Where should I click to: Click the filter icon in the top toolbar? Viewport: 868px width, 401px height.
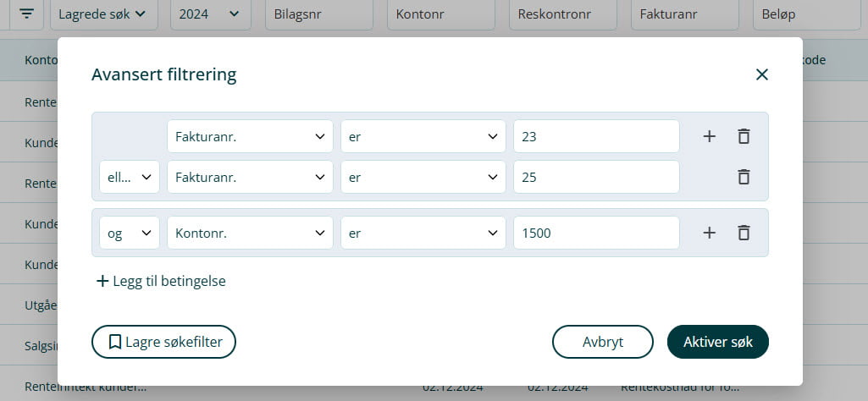click(x=27, y=14)
